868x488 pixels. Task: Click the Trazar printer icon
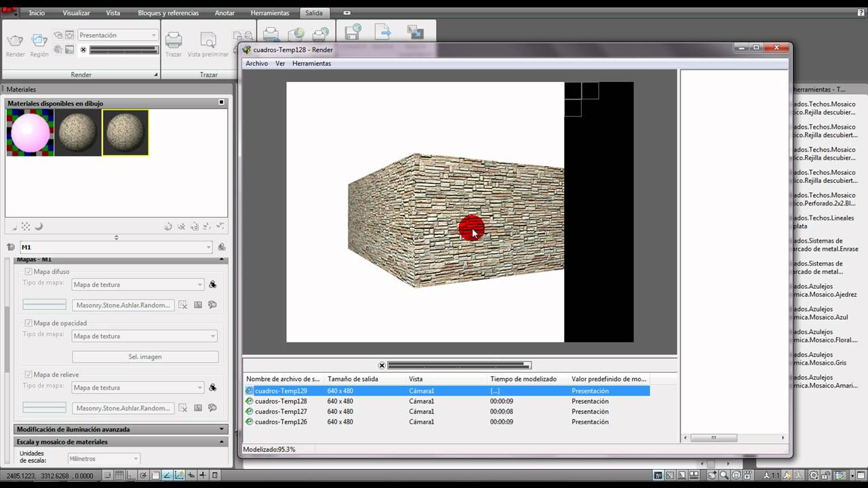coord(174,41)
